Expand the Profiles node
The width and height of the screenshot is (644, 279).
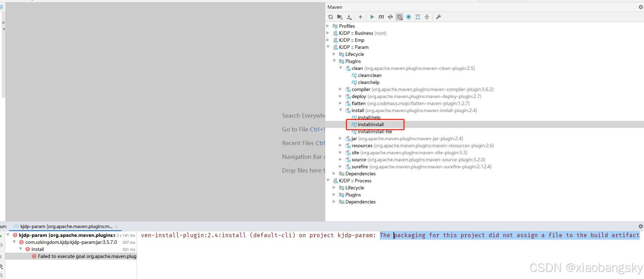click(328, 26)
